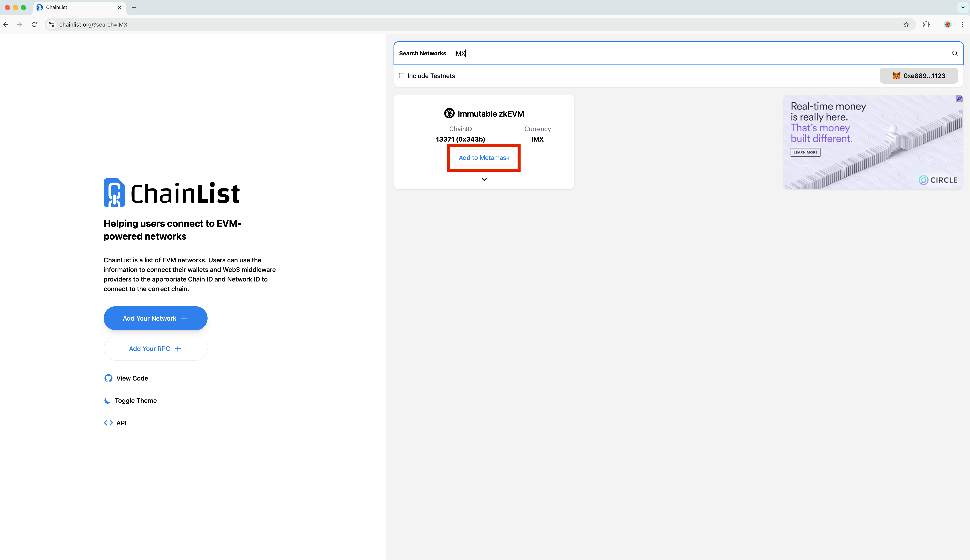Click the Immutable zkEVM logo icon
The width and height of the screenshot is (970, 560).
pos(449,113)
